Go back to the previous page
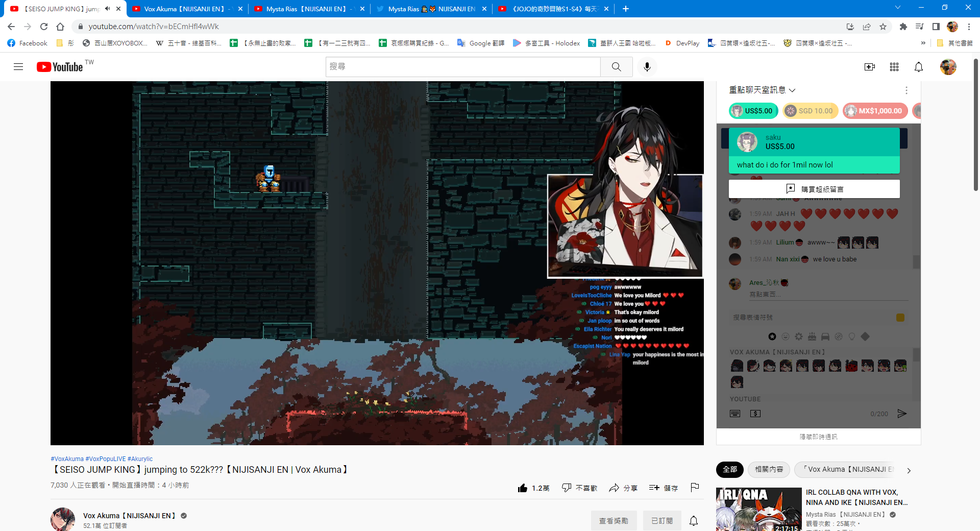 11,27
